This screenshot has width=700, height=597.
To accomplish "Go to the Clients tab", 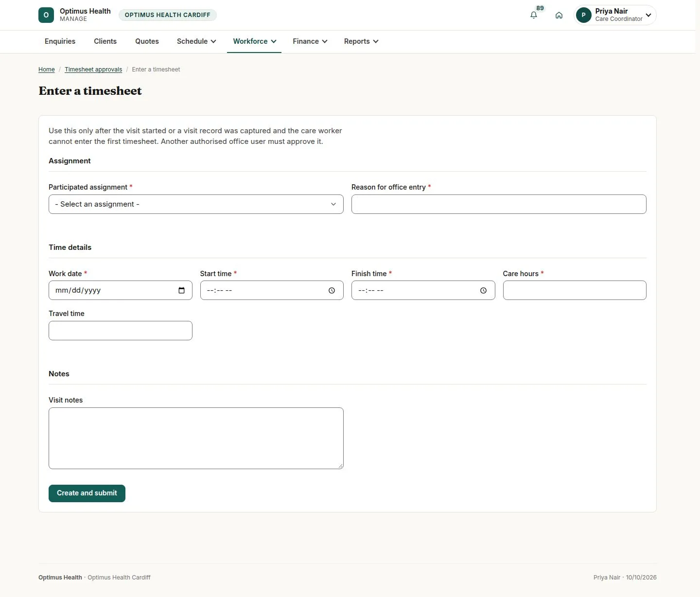I will click(105, 41).
